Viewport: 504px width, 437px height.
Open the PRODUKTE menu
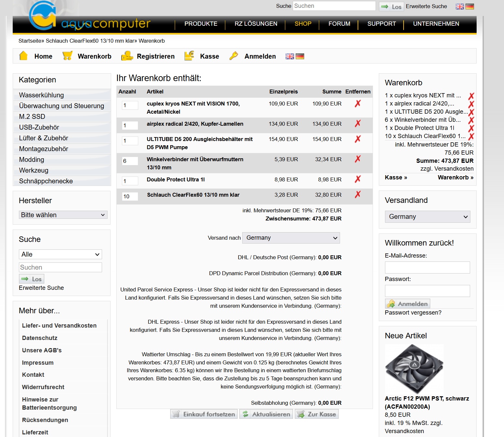click(201, 24)
